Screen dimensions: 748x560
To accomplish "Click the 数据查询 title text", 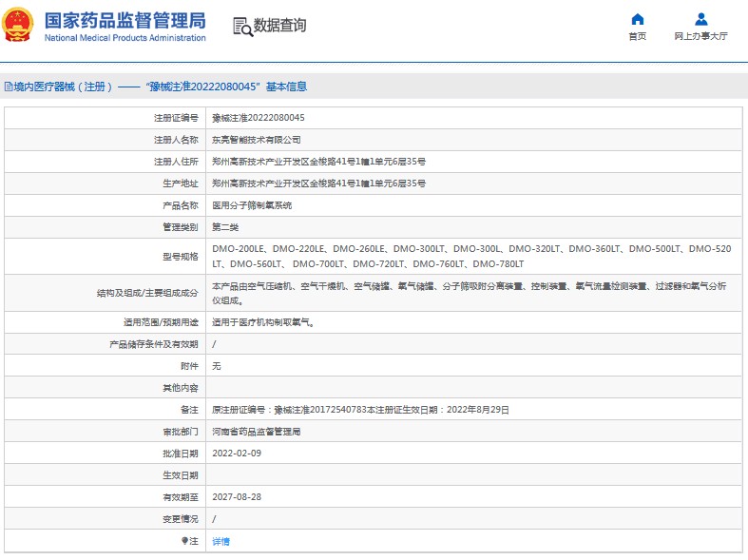I will pyautogui.click(x=279, y=27).
